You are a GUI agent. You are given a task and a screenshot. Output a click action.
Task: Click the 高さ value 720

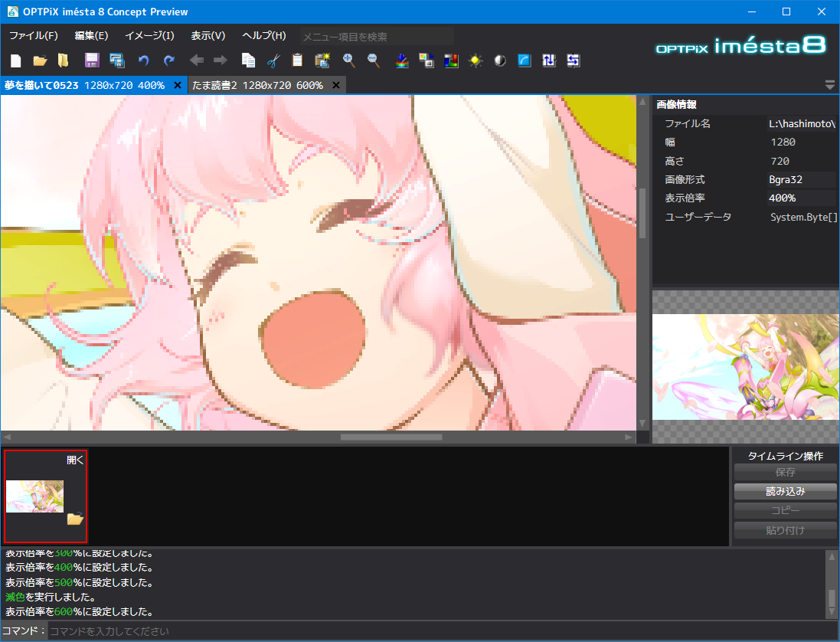(x=780, y=161)
